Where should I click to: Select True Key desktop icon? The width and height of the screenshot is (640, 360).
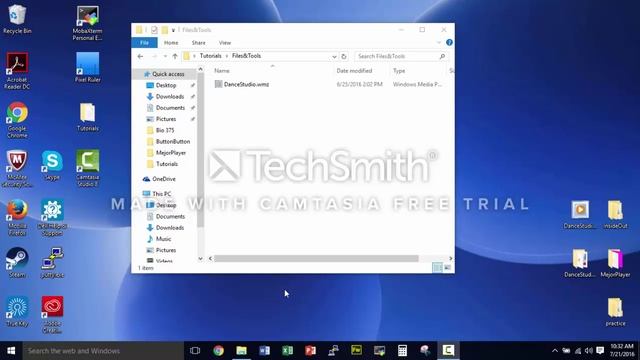coord(17,311)
